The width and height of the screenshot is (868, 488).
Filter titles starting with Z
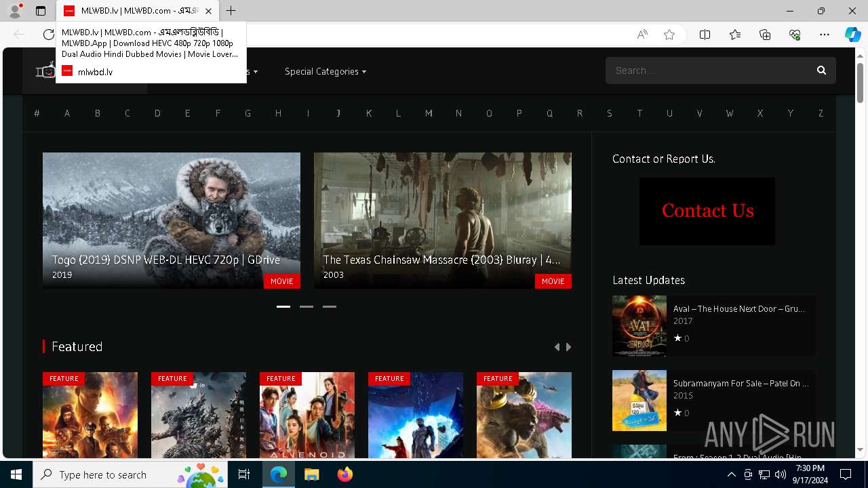click(821, 113)
